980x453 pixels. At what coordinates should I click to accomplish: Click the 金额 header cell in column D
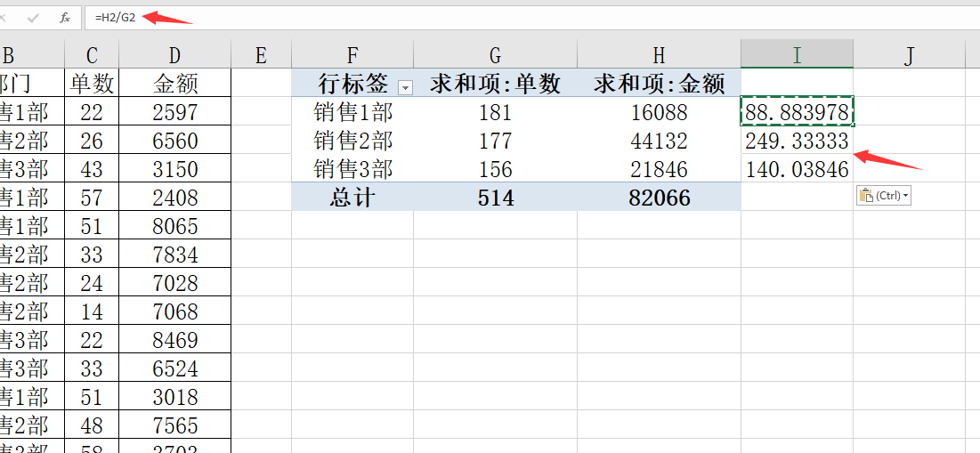175,83
